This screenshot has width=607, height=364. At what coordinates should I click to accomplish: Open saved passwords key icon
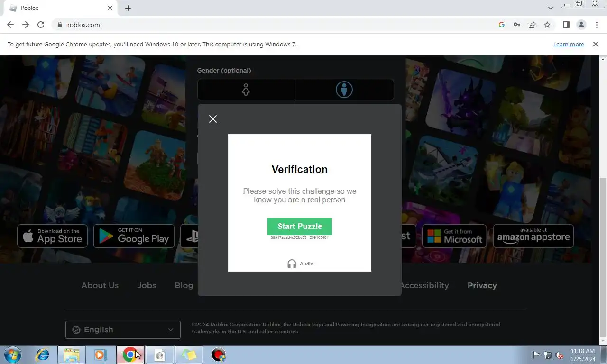tap(517, 25)
